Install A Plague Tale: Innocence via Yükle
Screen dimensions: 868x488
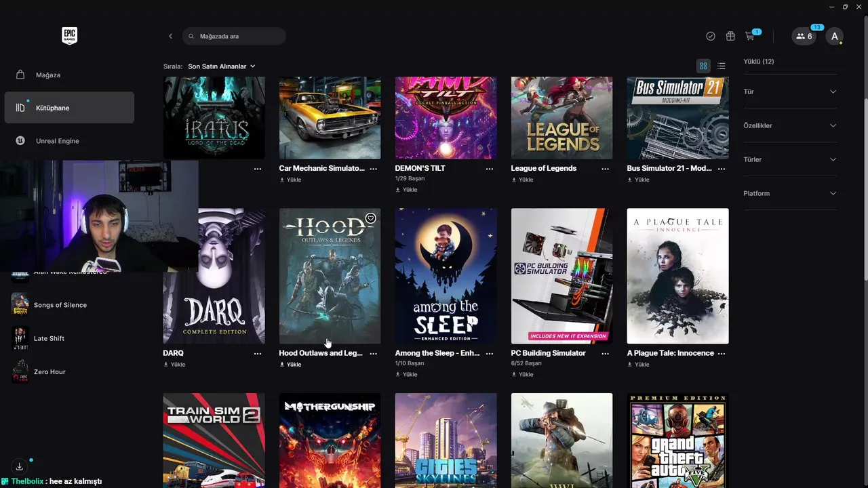(x=638, y=365)
